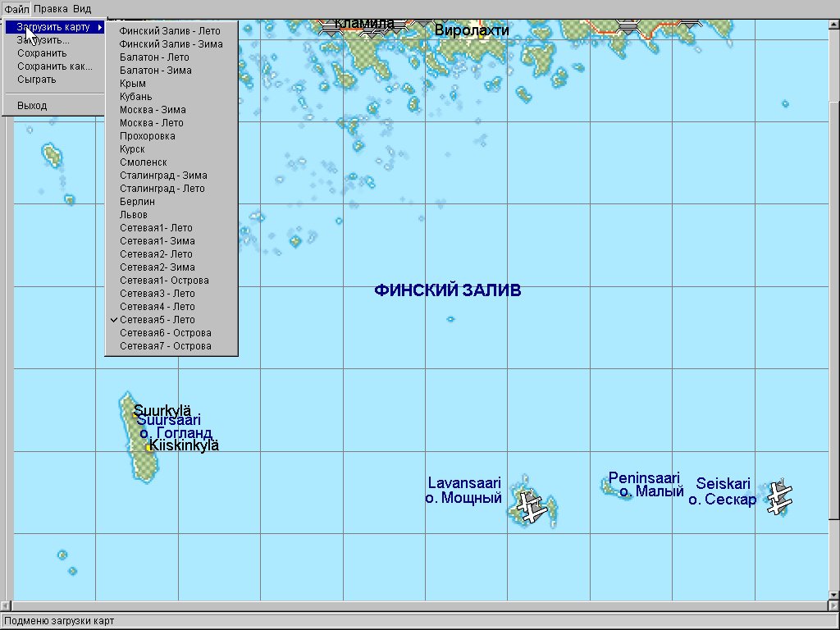Open the Вид menu
The image size is (840, 630).
[x=82, y=9]
